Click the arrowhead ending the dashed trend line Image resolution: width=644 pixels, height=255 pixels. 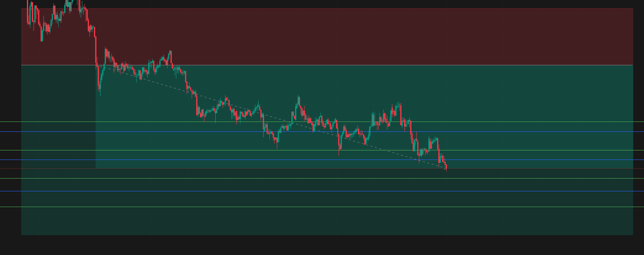445,168
